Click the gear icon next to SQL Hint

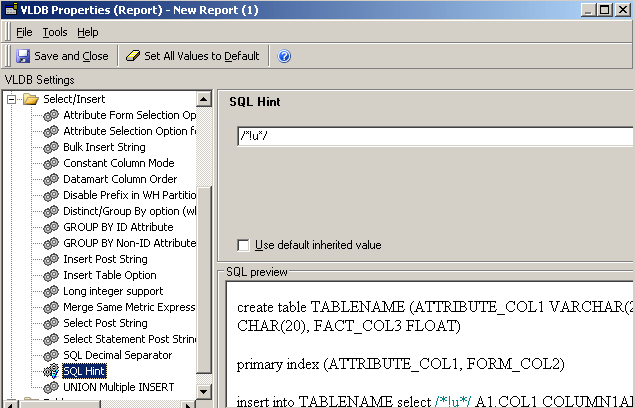click(x=50, y=371)
